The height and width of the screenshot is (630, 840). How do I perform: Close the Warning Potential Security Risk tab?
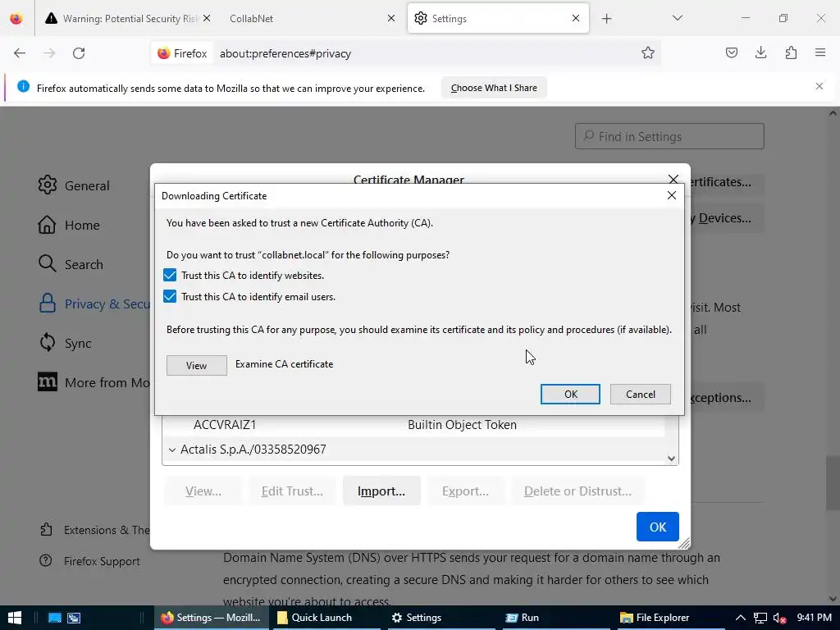pos(207,18)
